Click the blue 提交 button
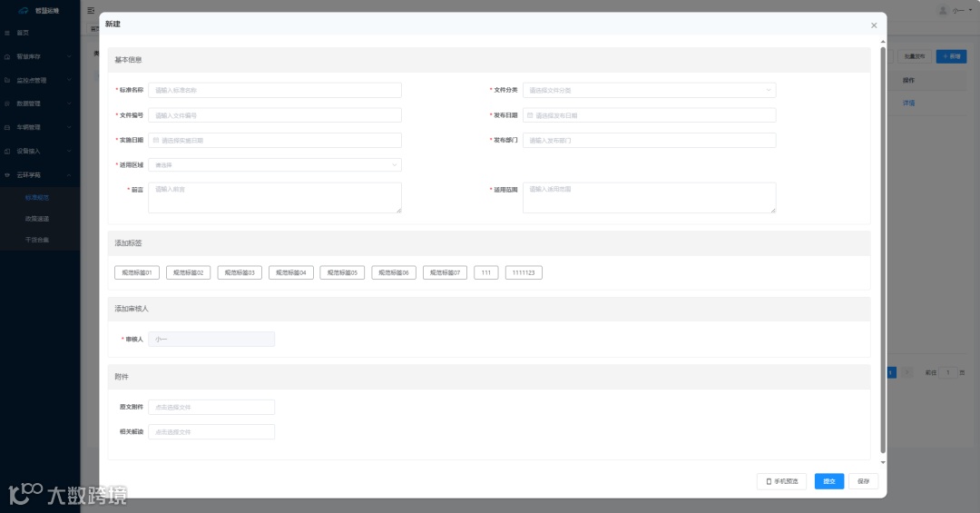This screenshot has width=980, height=513. coord(829,481)
